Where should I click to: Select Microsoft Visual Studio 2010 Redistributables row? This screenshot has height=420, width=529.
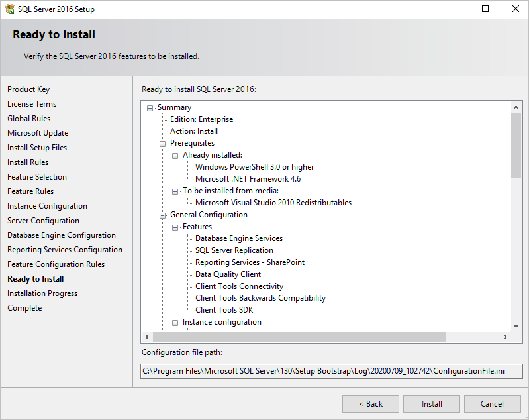coord(273,203)
